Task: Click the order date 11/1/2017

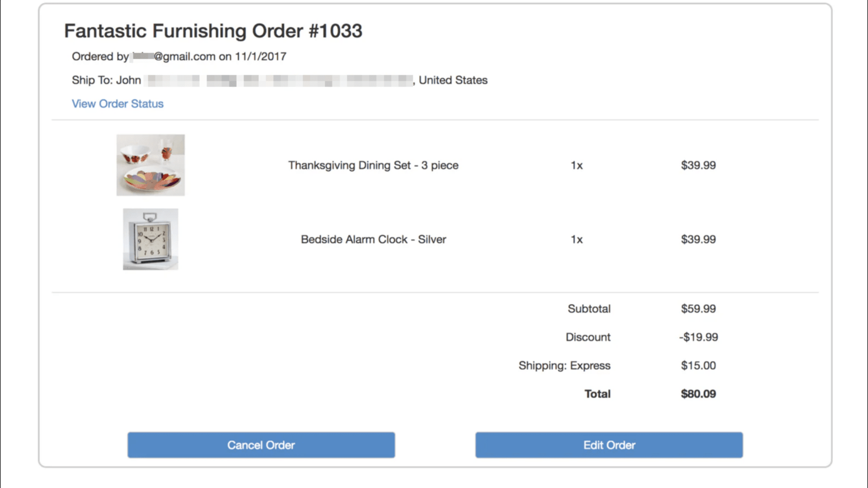Action: coord(261,56)
